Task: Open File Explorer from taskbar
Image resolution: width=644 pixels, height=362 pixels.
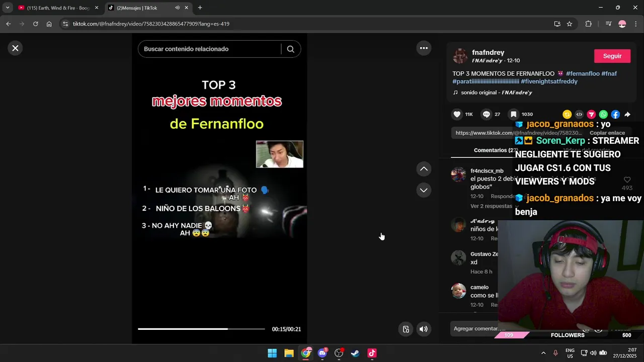Action: pyautogui.click(x=289, y=353)
